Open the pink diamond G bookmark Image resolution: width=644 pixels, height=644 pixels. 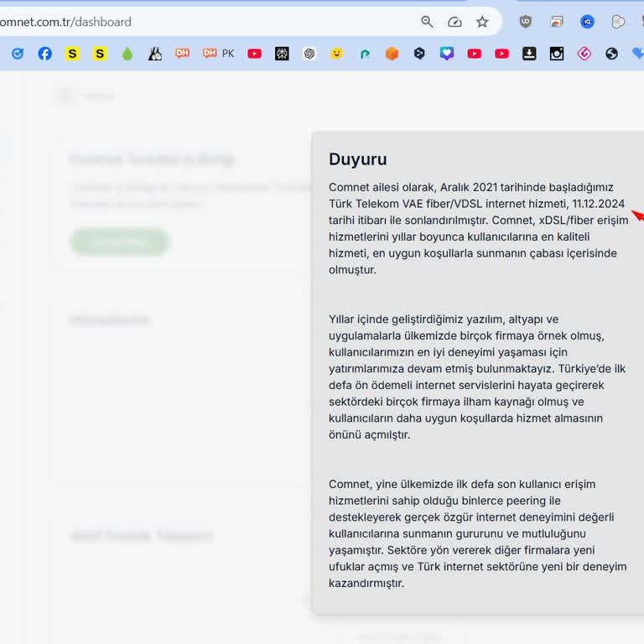coord(584,54)
